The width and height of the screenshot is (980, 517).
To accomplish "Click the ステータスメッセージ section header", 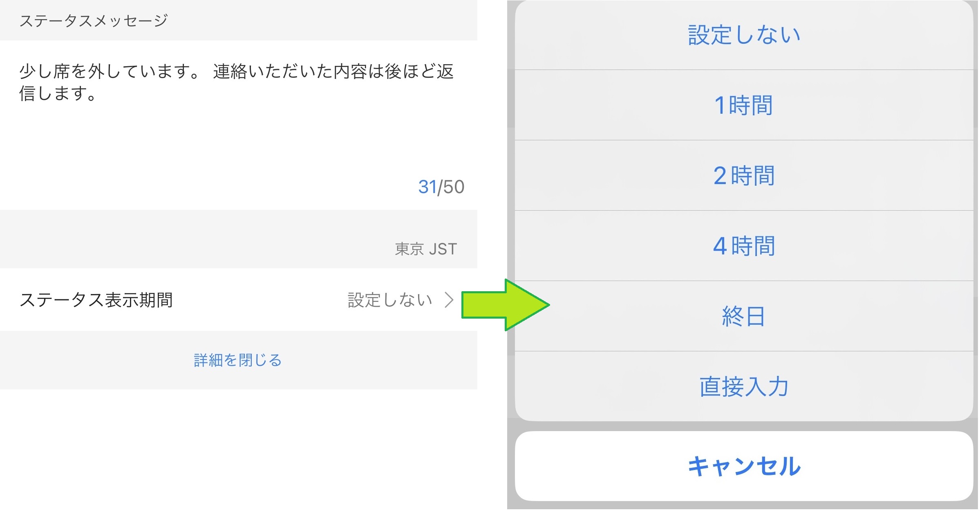I will pyautogui.click(x=94, y=20).
